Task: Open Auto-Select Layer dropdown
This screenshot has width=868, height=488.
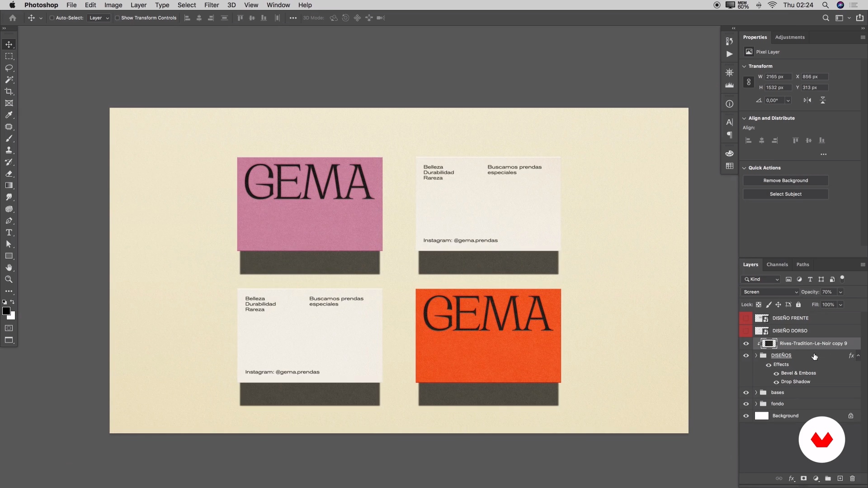Action: coord(99,18)
